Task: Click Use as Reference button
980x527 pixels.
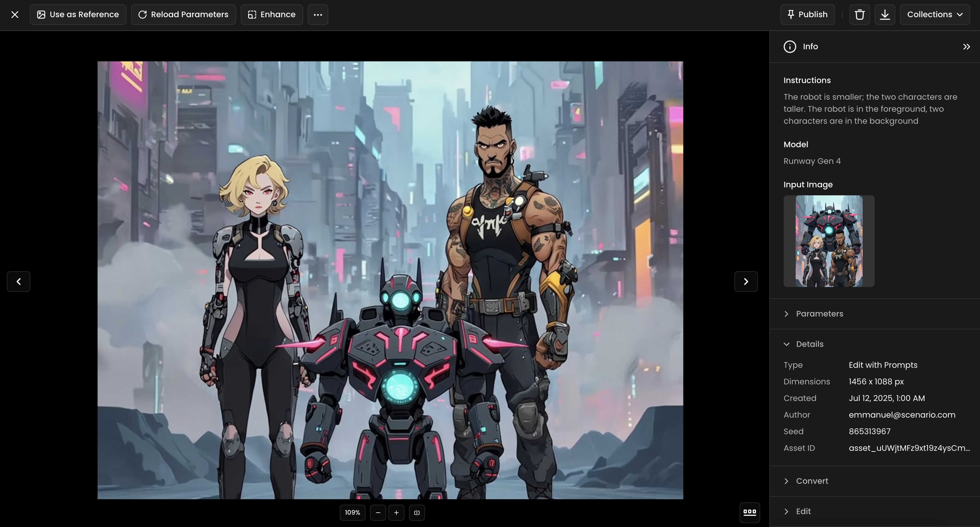Action: pos(78,15)
